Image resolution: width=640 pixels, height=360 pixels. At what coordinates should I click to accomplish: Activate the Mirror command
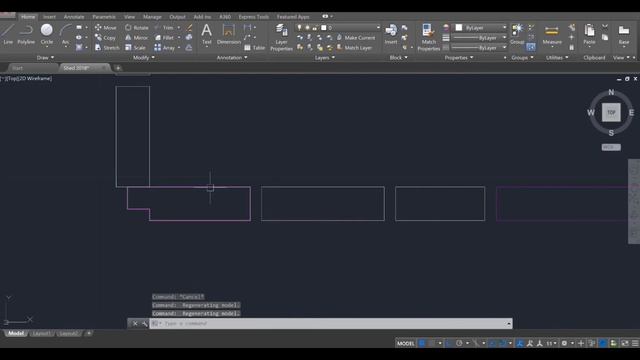click(136, 38)
